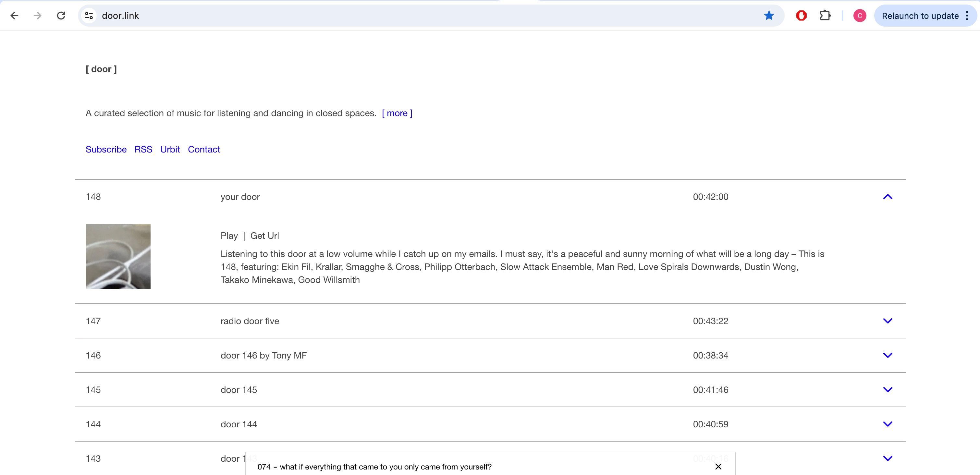This screenshot has width=980, height=475.
Task: Click the [ door ] site title
Action: point(101,69)
